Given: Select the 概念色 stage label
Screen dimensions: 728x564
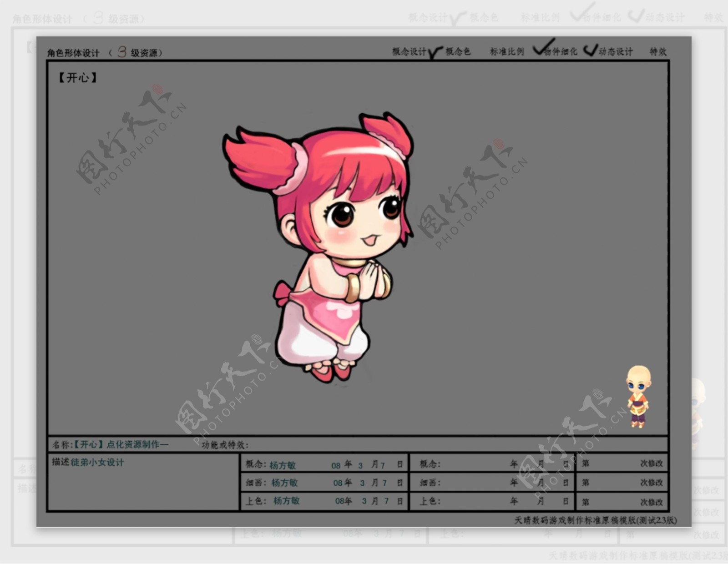Looking at the screenshot, I should click(458, 51).
